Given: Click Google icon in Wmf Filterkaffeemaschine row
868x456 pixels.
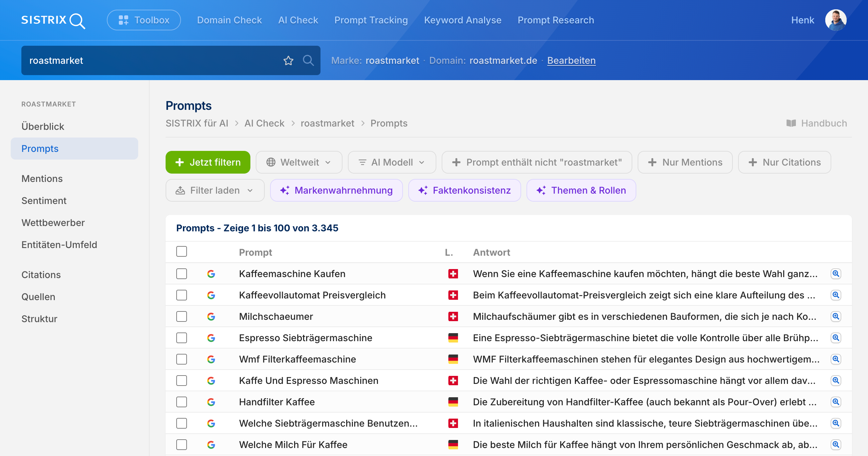Looking at the screenshot, I should pos(211,359).
